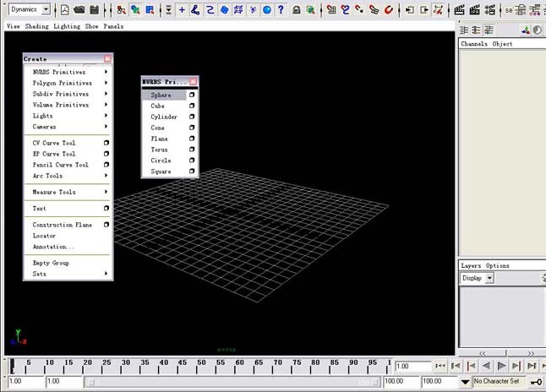Click the No Character Set field
546x392 pixels.
pos(499,382)
